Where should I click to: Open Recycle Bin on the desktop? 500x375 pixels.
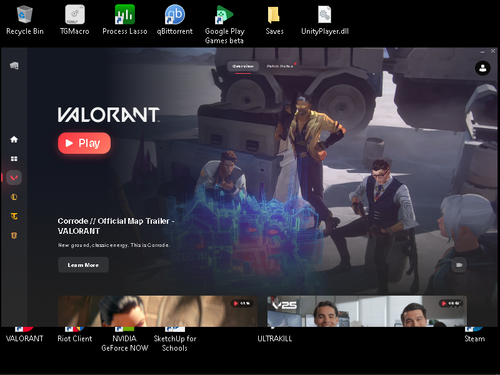click(x=25, y=20)
